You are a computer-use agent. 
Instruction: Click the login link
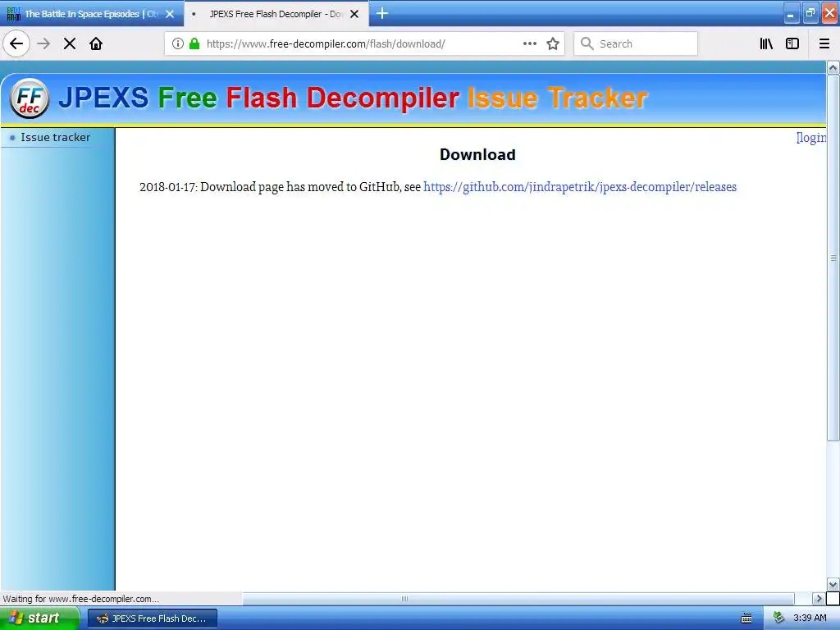tap(811, 138)
